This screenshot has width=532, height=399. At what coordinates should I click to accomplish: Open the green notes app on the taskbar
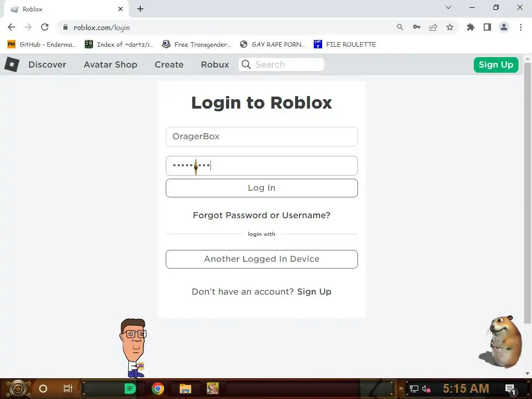[x=130, y=389]
